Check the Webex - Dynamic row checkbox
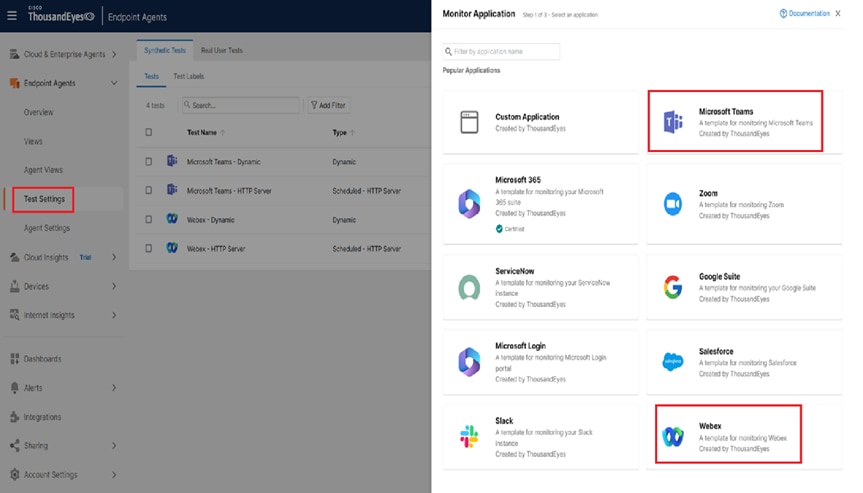The height and width of the screenshot is (493, 863). [x=149, y=219]
